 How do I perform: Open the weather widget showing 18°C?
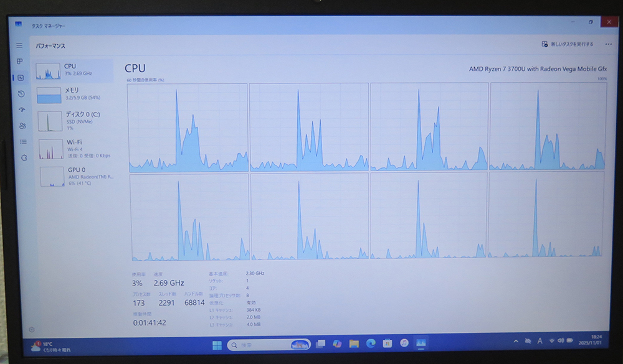52,347
